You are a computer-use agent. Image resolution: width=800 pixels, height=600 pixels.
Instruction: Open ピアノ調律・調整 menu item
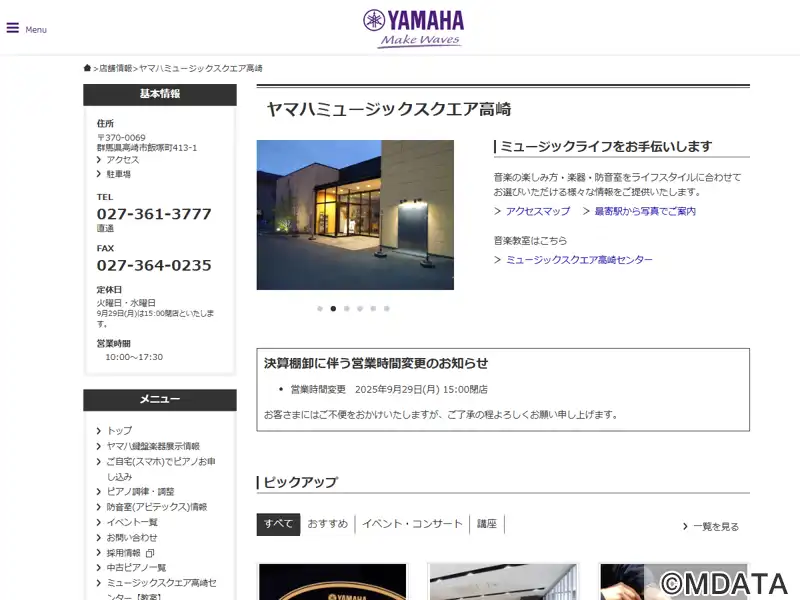(x=140, y=491)
